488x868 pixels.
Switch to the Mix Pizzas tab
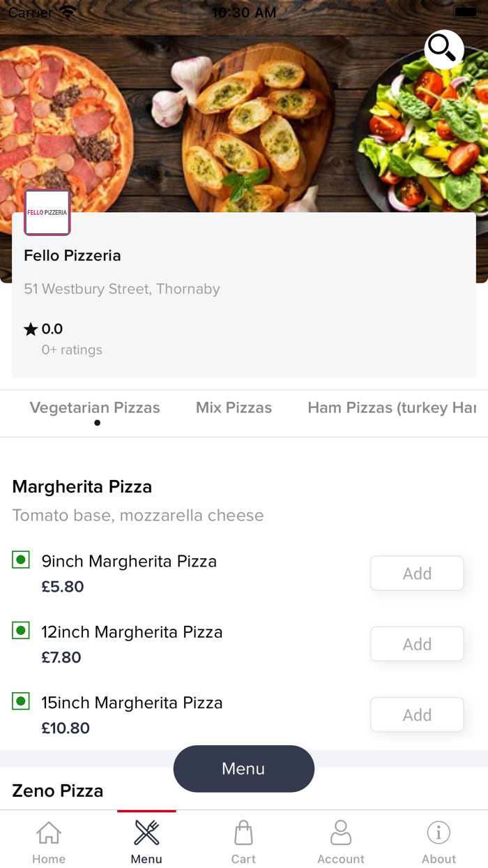234,407
